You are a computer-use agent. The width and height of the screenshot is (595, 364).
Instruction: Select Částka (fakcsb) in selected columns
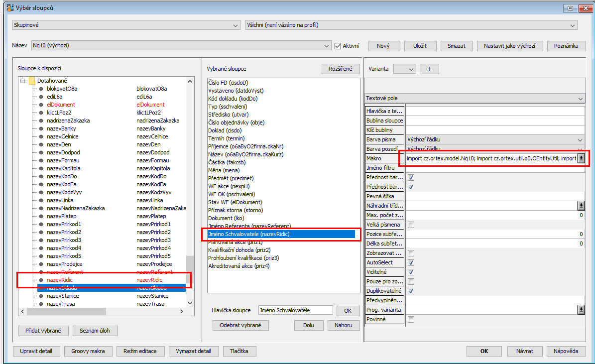[224, 162]
